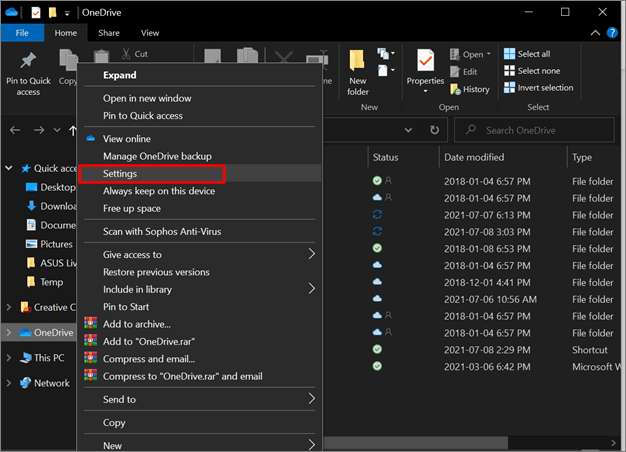Click the WinRAR Add to archive icon

91,324
